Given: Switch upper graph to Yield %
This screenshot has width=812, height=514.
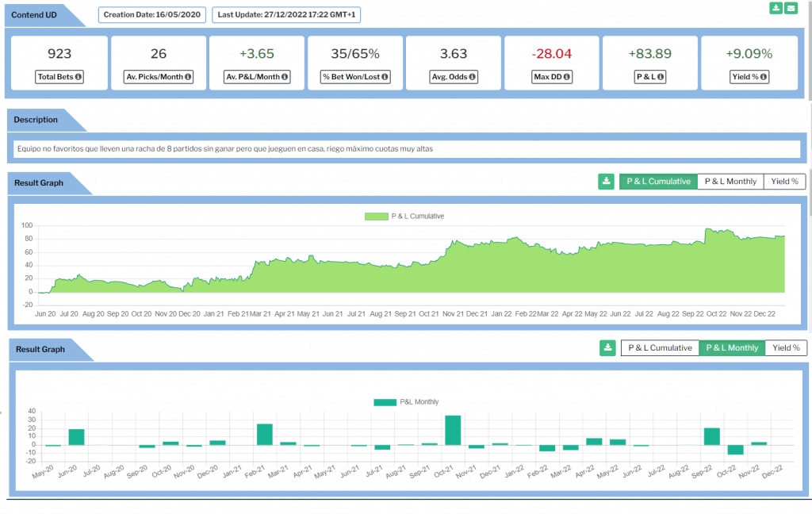Looking at the screenshot, I should coord(784,182).
